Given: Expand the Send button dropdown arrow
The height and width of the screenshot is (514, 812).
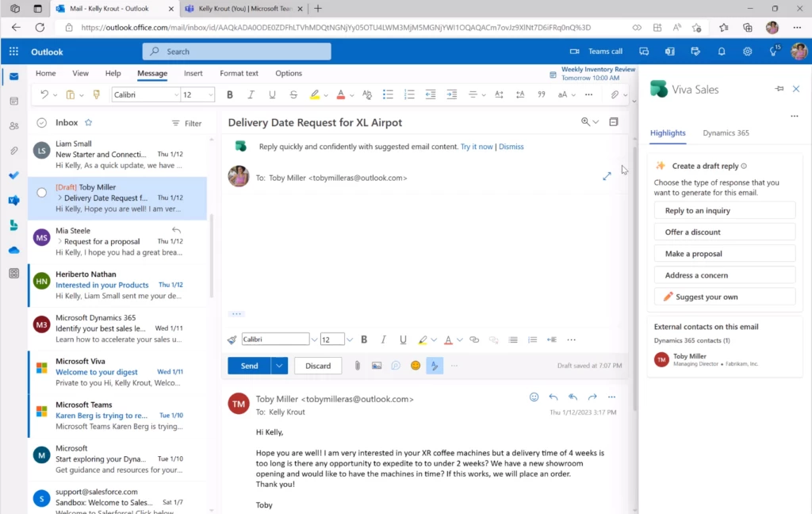Looking at the screenshot, I should point(279,366).
